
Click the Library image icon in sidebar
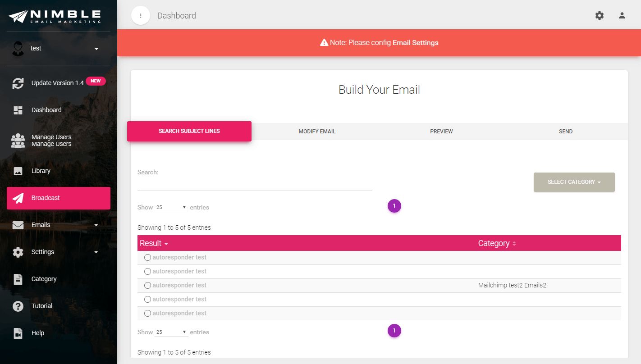[x=18, y=171]
